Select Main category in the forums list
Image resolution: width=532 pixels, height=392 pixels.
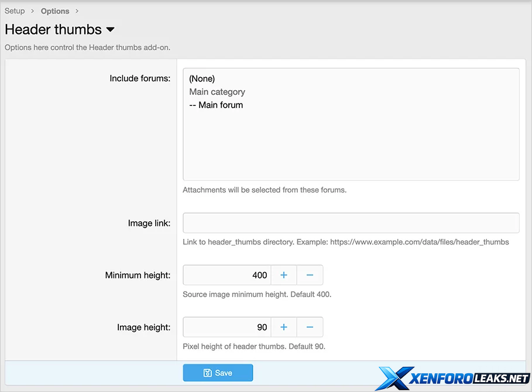pos(217,92)
